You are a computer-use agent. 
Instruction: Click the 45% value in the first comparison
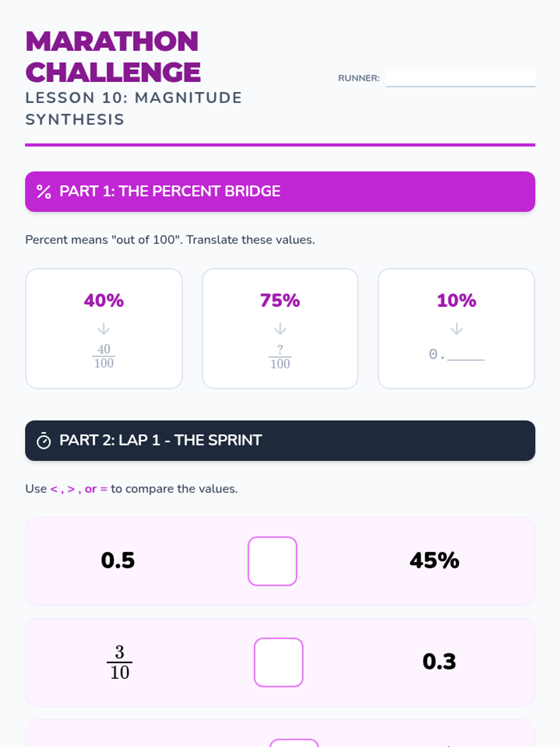434,561
